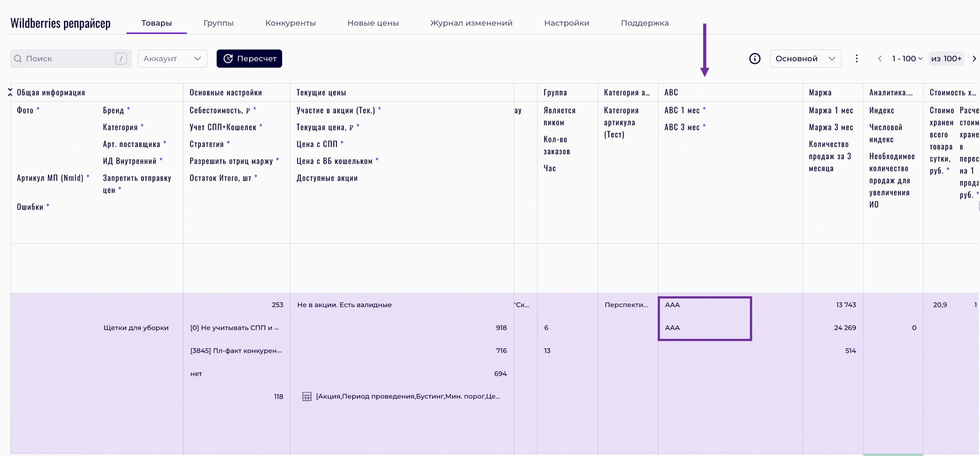
Task: Collapse the Общая информация column group
Action: pyautogui.click(x=10, y=92)
